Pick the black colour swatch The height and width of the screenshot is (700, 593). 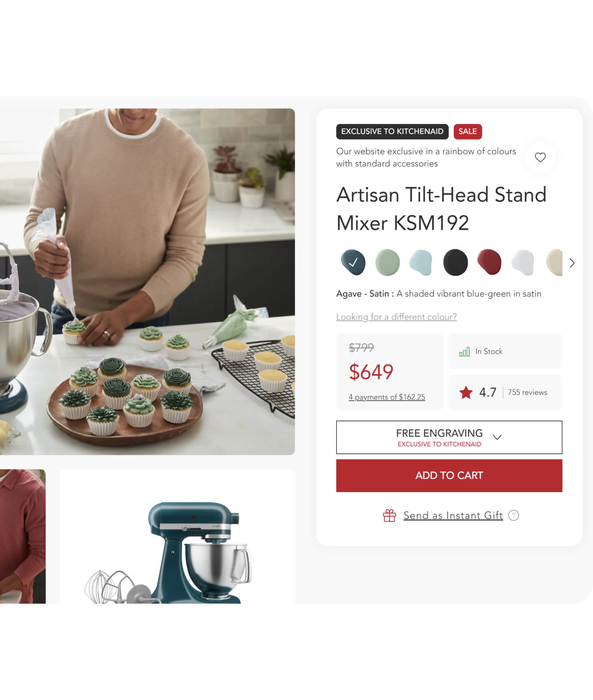[x=455, y=262]
